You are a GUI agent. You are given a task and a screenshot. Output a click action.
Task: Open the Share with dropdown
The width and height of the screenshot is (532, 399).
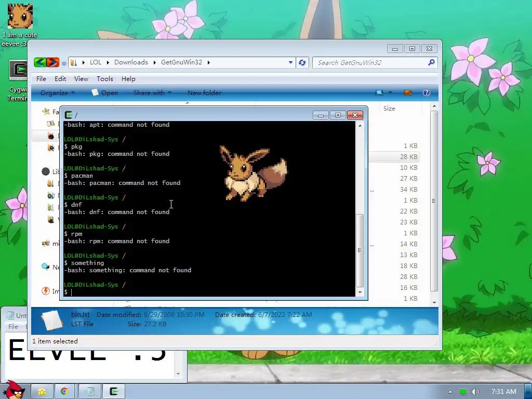[152, 92]
